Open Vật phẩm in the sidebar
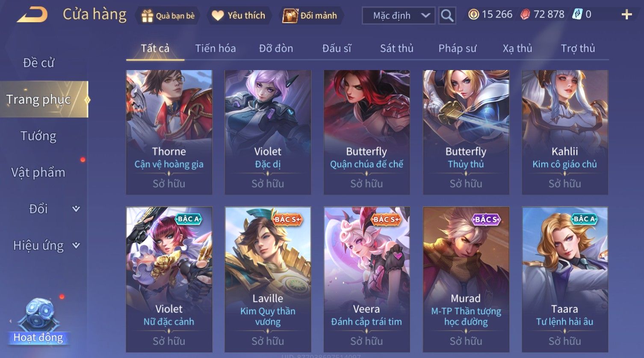Viewport: 644px width, 358px height. [38, 173]
